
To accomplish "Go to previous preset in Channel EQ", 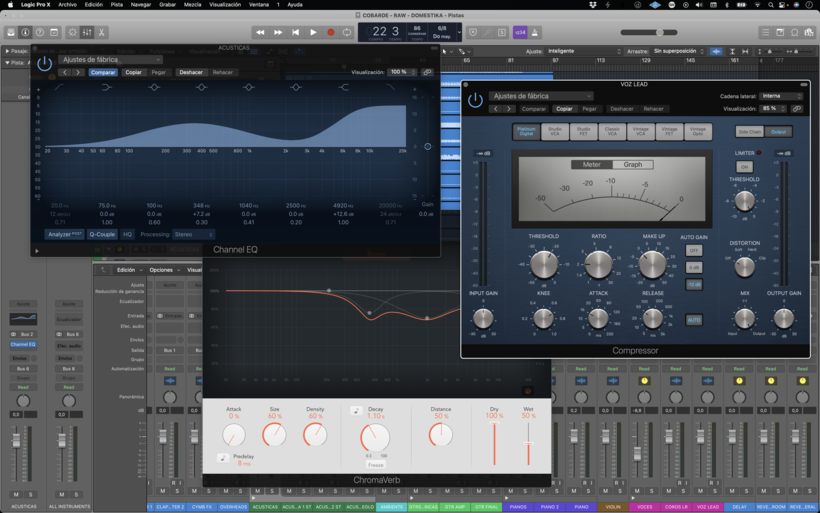I will pos(65,72).
